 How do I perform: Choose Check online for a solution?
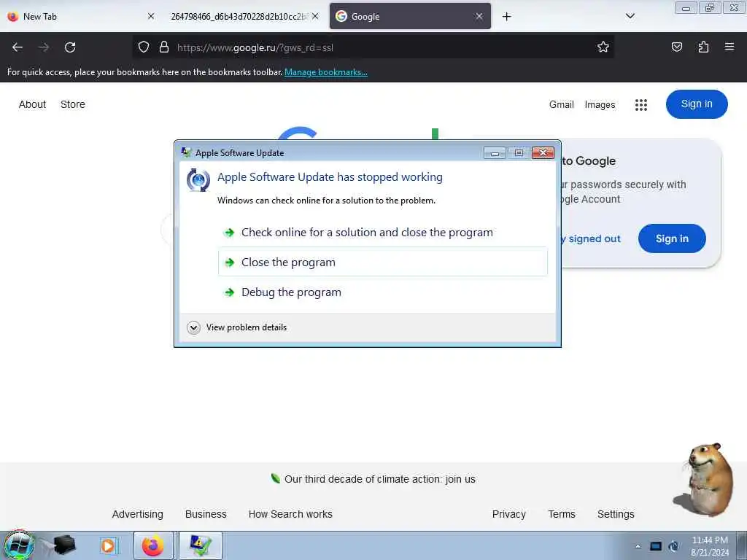pos(382,233)
